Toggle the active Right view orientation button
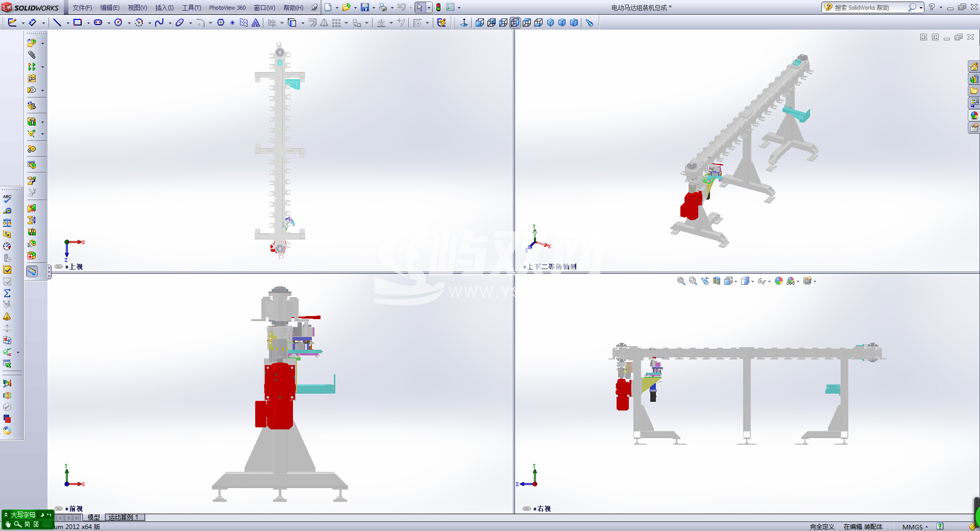This screenshot has height=531, width=980. tap(515, 22)
